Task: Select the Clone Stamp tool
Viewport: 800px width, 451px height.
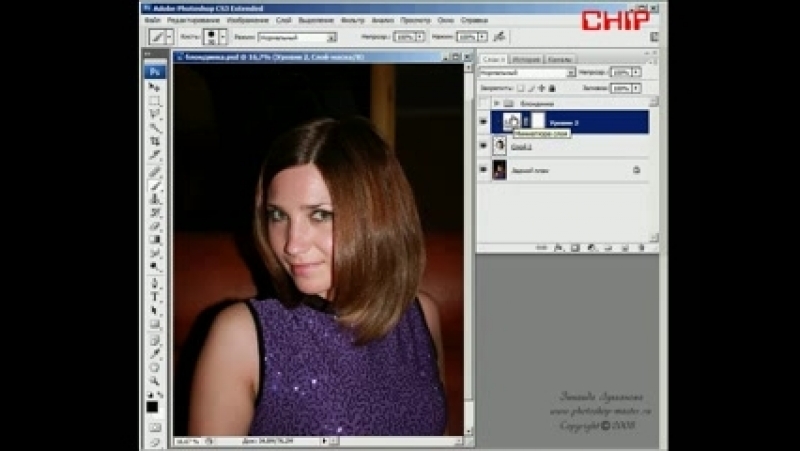Action: 155,199
